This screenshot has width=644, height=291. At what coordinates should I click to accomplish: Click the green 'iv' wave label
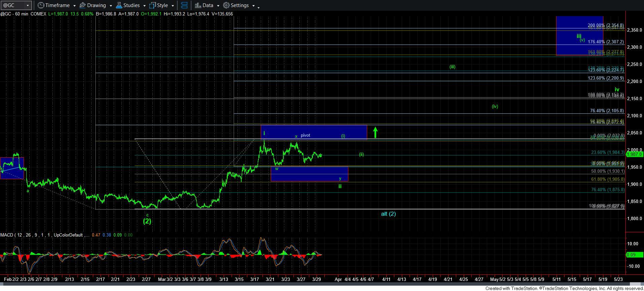click(x=617, y=89)
